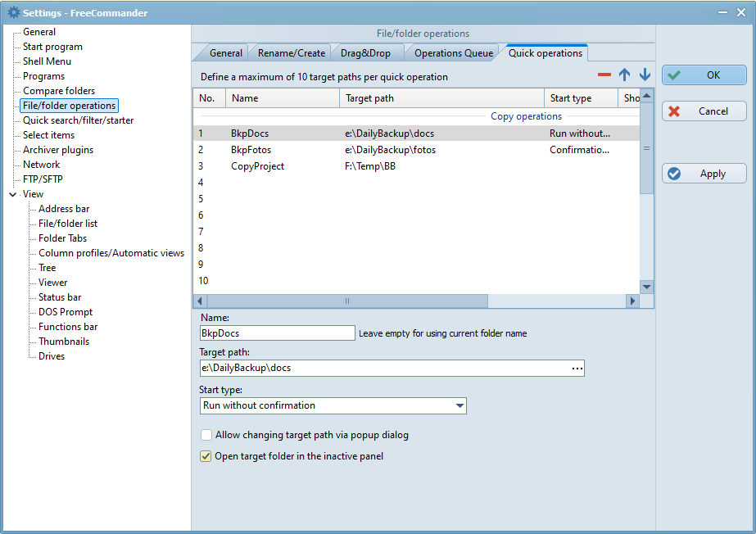The image size is (756, 534).
Task: Click the browse ellipsis for target path
Action: click(x=577, y=369)
